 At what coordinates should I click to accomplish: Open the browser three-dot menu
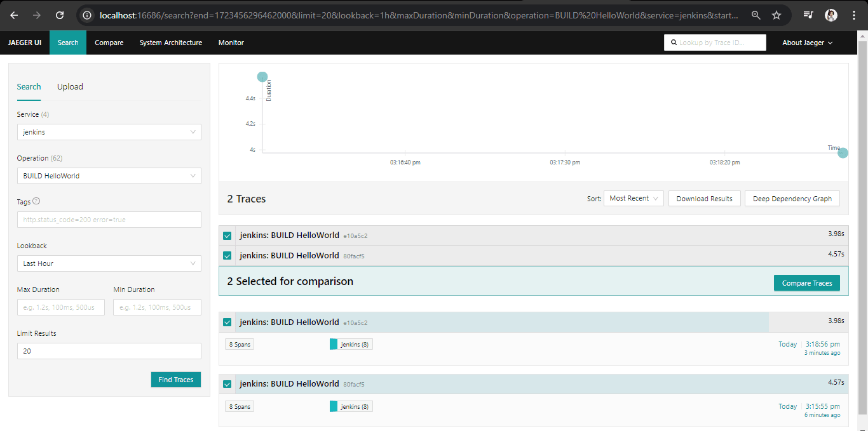[853, 15]
